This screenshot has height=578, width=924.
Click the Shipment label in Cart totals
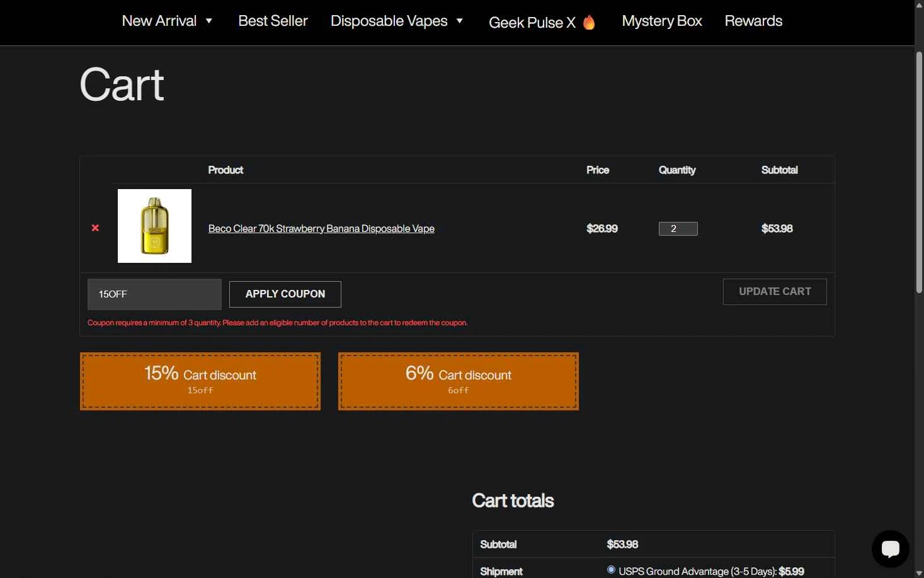501,572
